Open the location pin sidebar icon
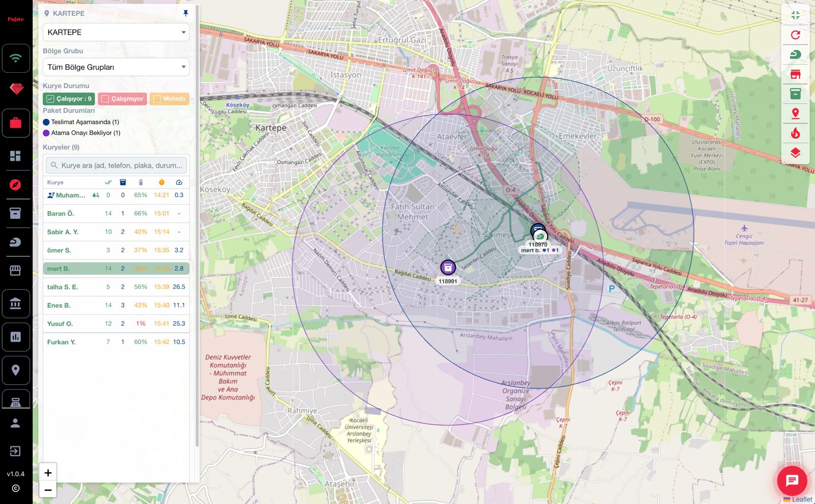The image size is (815, 504). (16, 370)
